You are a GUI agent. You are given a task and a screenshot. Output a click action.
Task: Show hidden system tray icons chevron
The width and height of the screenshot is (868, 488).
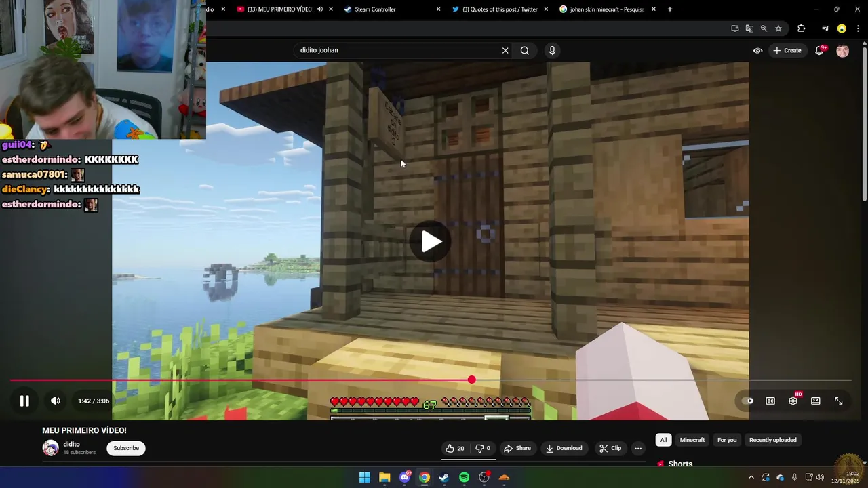751,477
